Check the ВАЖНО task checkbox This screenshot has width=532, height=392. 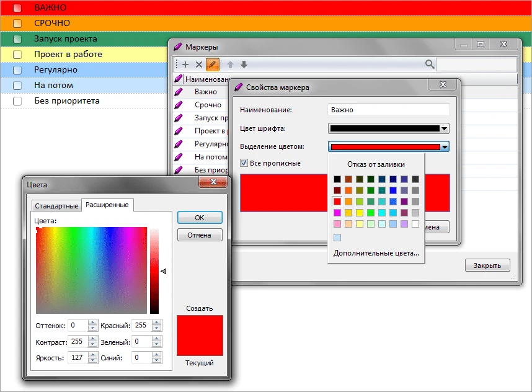(17, 8)
